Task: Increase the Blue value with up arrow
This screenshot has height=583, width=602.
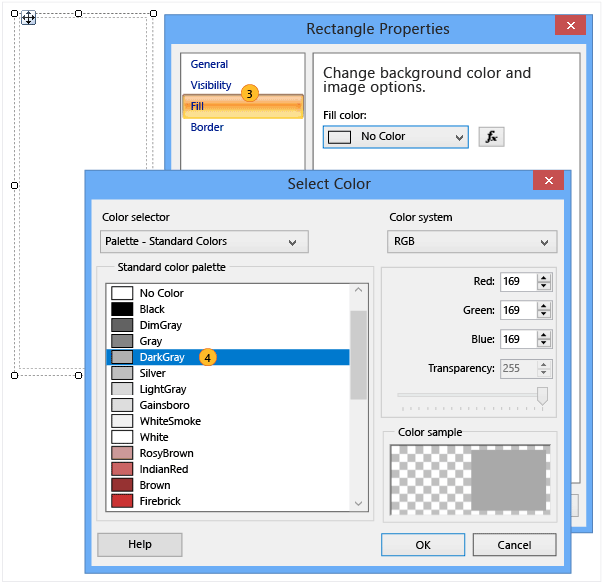Action: 544,335
